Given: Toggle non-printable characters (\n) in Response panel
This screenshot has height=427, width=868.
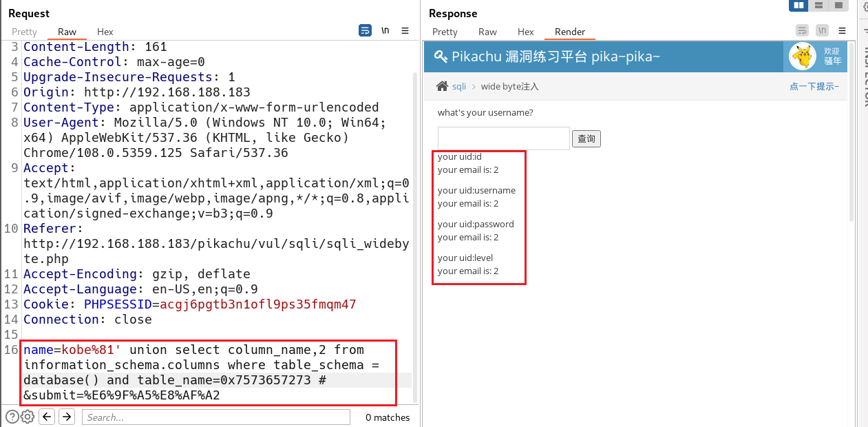Looking at the screenshot, I should point(822,30).
